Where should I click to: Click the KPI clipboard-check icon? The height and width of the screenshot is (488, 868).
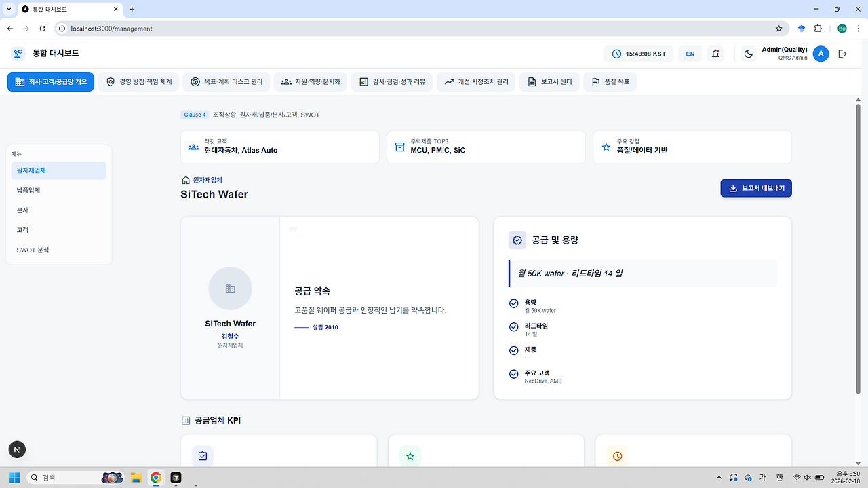(203, 456)
